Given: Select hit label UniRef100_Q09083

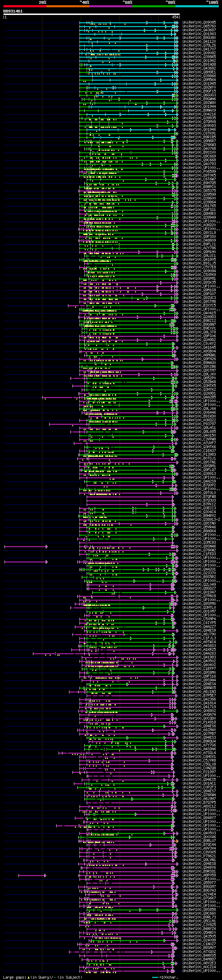Looking at the screenshot, I should 199,125.
